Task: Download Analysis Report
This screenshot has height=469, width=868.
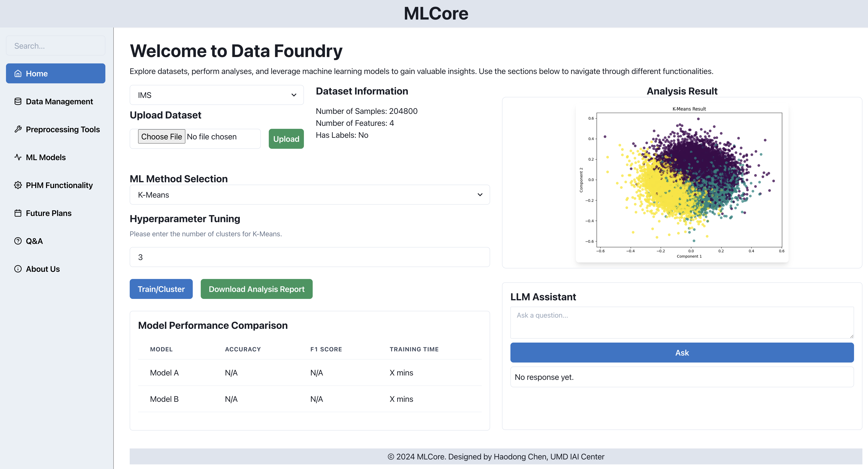Action: coord(256,289)
